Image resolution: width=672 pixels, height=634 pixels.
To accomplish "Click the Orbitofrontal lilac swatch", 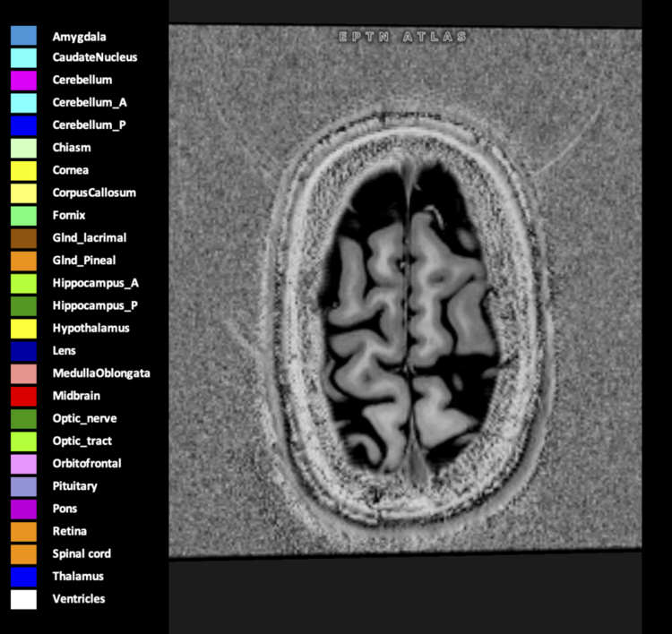I will pos(23,464).
